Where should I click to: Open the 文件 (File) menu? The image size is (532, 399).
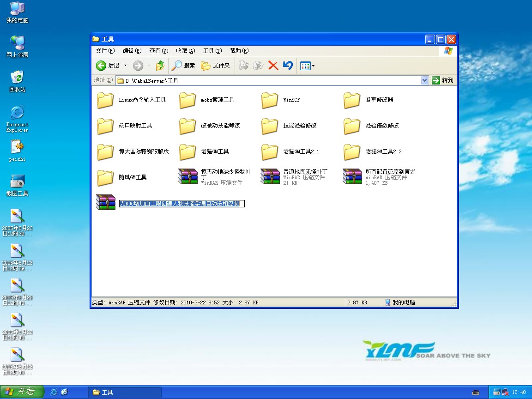coord(105,51)
